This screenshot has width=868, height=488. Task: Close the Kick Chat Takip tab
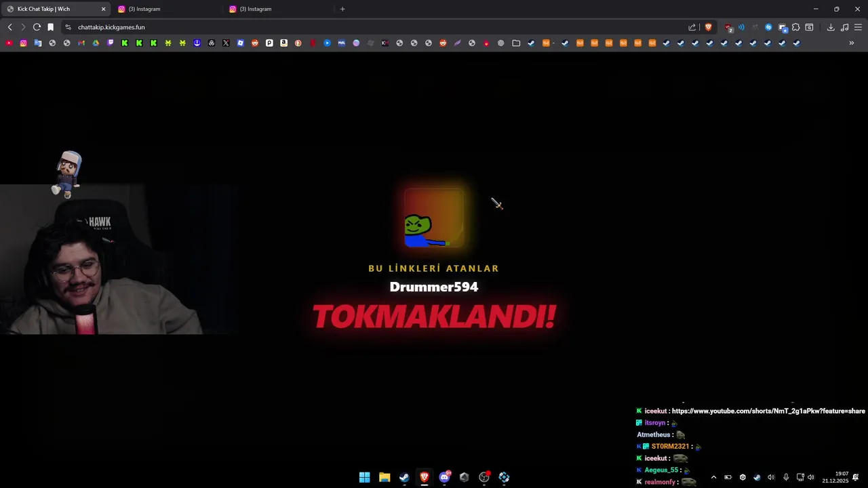103,9
